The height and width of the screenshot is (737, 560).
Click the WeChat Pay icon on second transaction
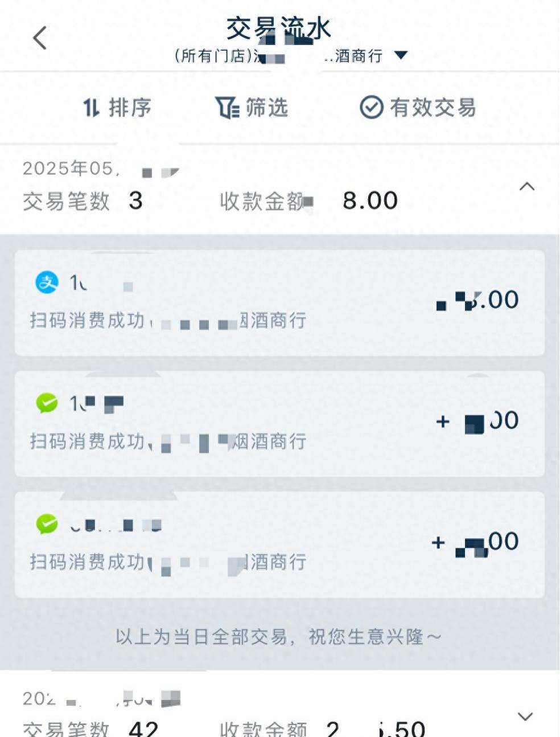[47, 403]
